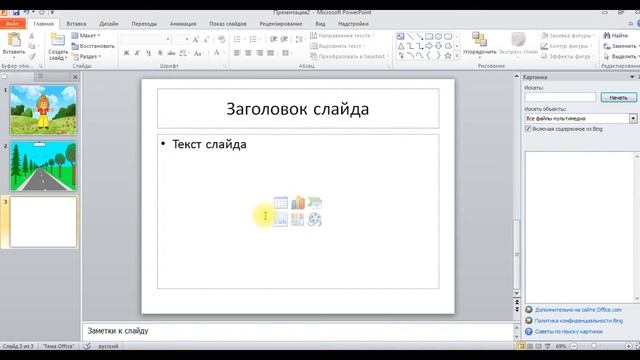Open the Clip Art pane options arrow

pyautogui.click(x=632, y=77)
